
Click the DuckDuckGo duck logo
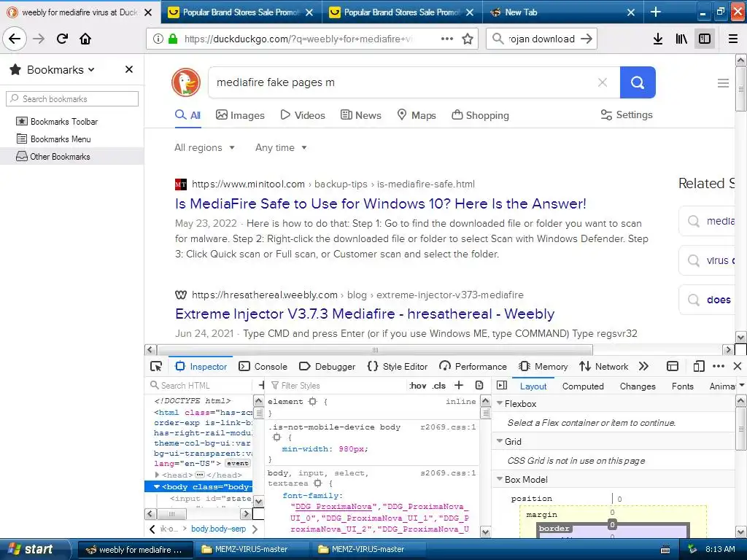coord(186,82)
